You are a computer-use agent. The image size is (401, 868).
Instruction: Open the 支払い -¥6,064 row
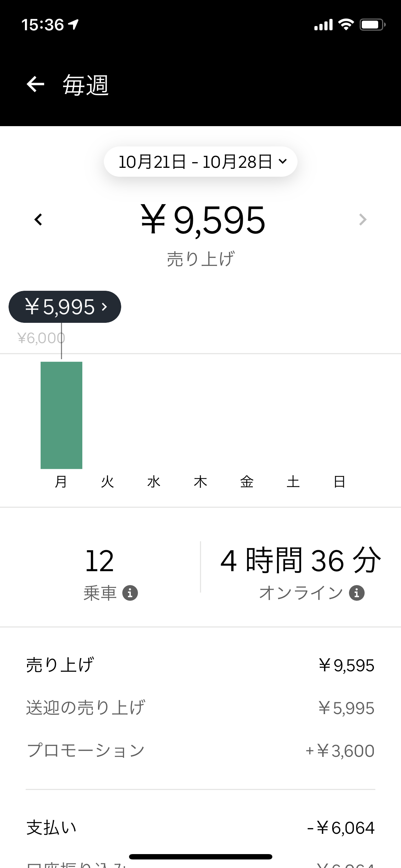[200, 828]
